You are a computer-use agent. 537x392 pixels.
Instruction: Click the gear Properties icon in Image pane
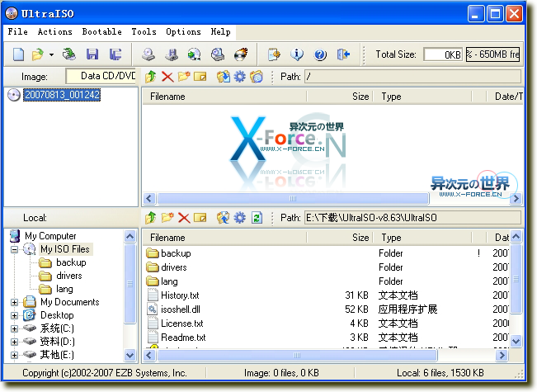click(240, 76)
